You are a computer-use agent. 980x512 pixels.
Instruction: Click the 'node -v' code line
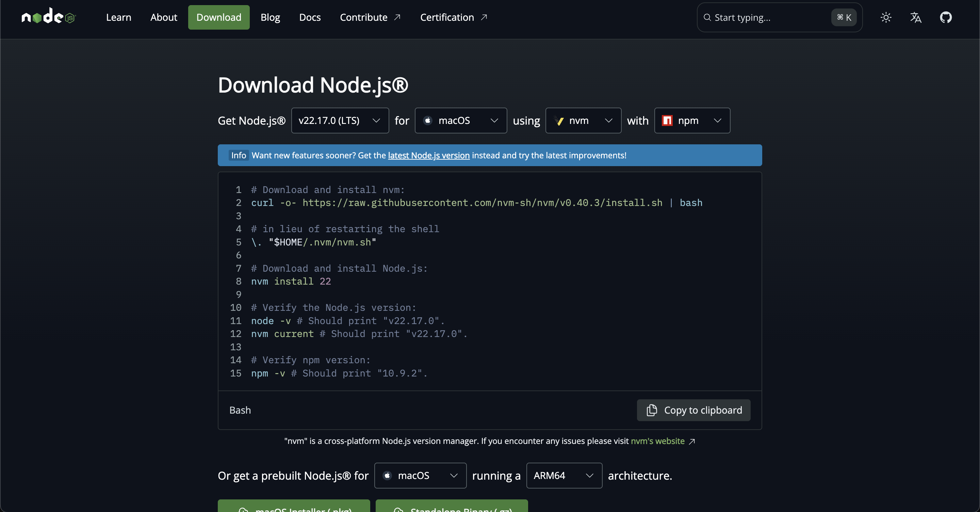(348, 321)
